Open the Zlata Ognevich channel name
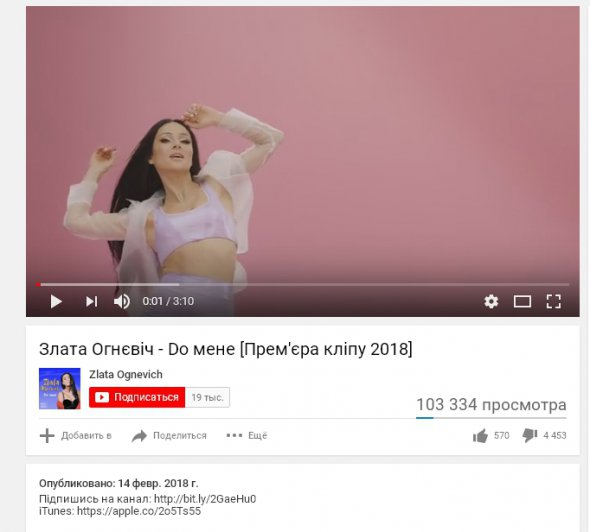 coord(126,374)
